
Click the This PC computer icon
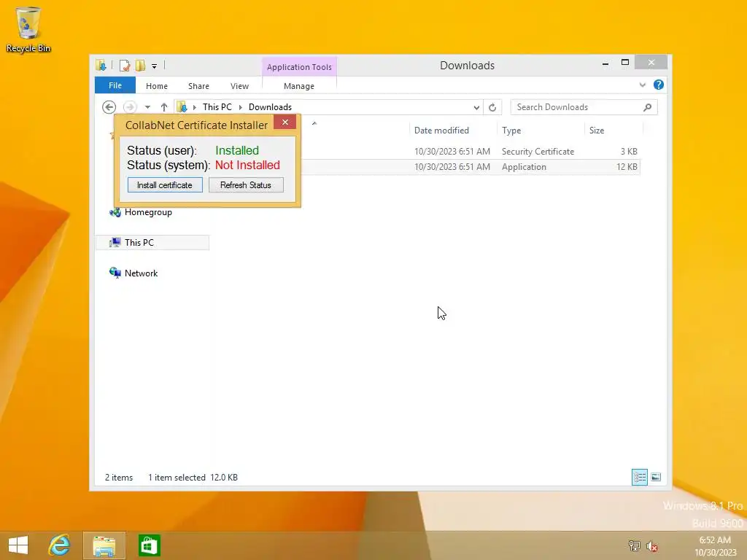[115, 242]
